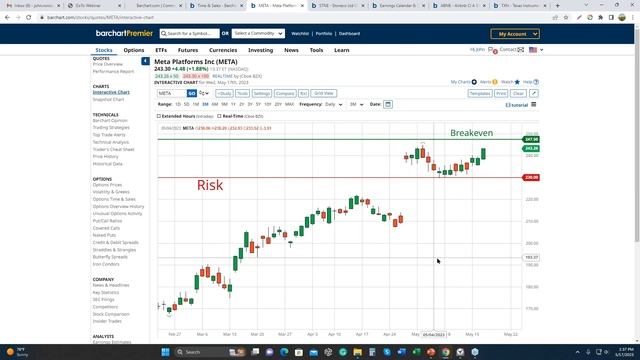The image size is (640, 360).
Task: Click the +Study button
Action: point(224,93)
